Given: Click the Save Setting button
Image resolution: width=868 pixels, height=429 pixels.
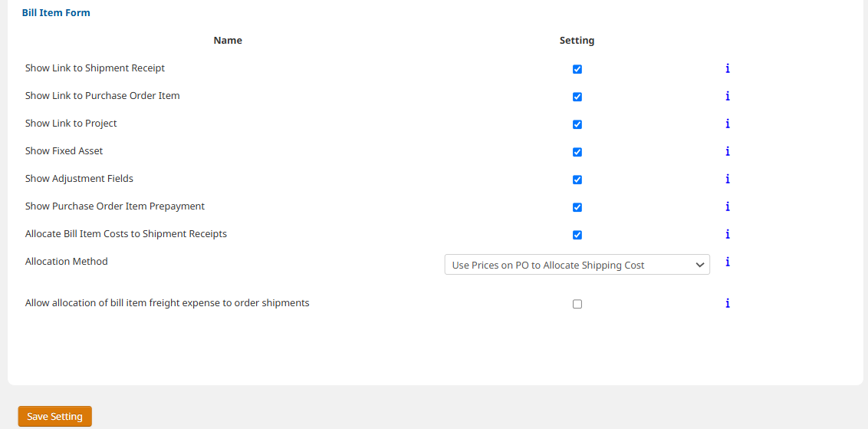Looking at the screenshot, I should (54, 417).
